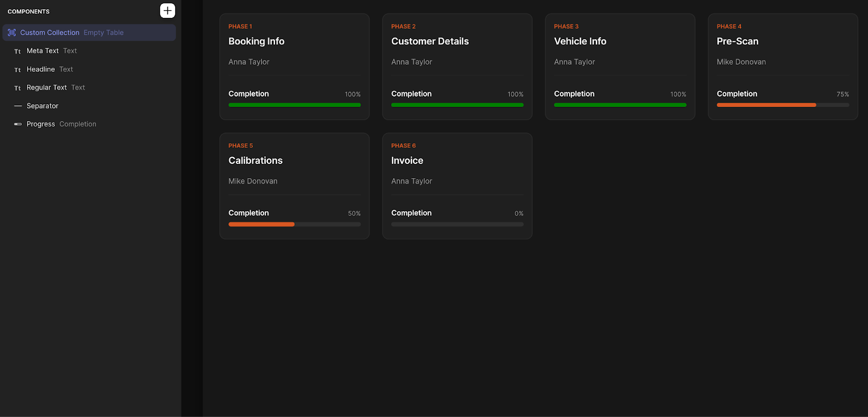Viewport: 868px width, 417px height.
Task: Click Anna Taylor in Invoice card
Action: (412, 181)
